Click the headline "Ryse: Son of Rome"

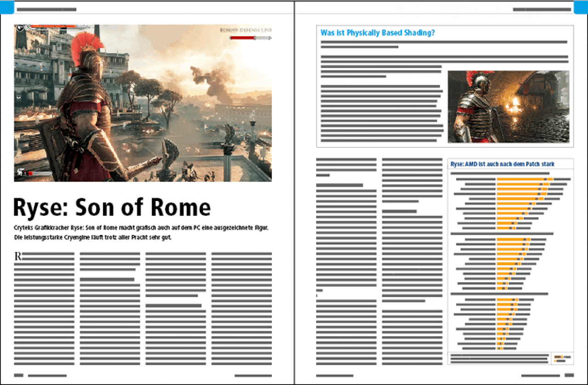112,208
